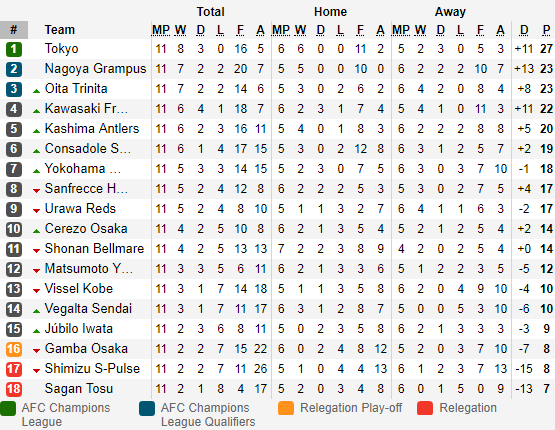Select the Home section heading
The image size is (555, 430).
point(330,12)
